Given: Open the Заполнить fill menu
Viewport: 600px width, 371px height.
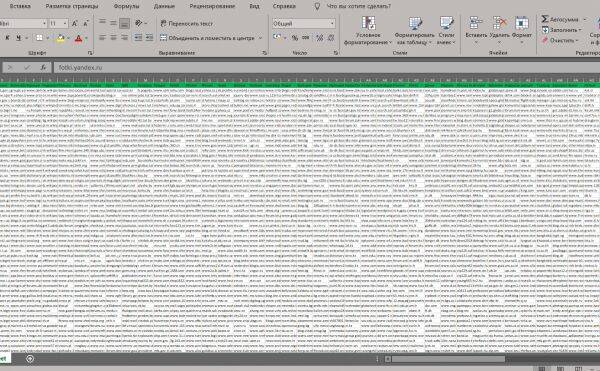Looking at the screenshot, I should click(561, 29).
